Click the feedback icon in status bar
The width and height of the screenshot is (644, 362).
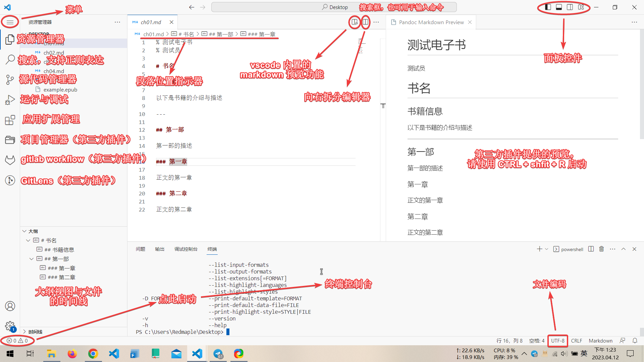[623, 341]
